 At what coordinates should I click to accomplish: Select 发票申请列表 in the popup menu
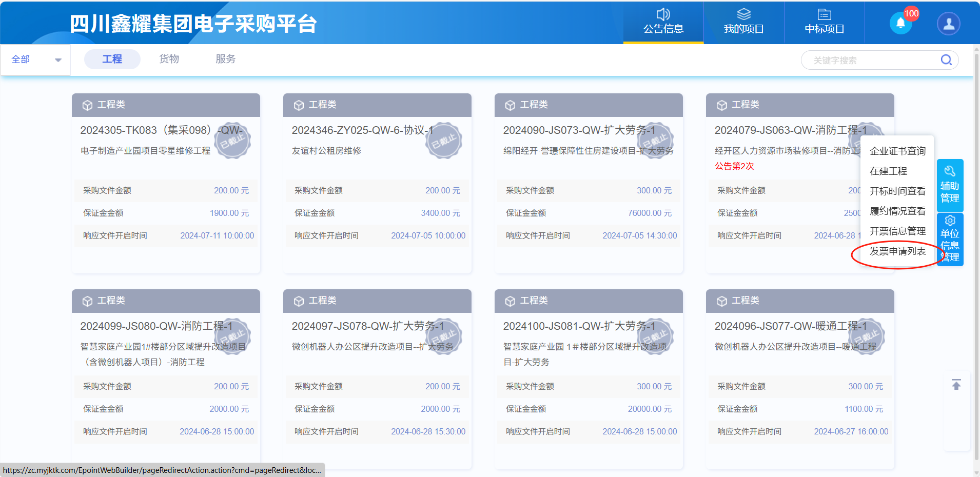pos(897,251)
